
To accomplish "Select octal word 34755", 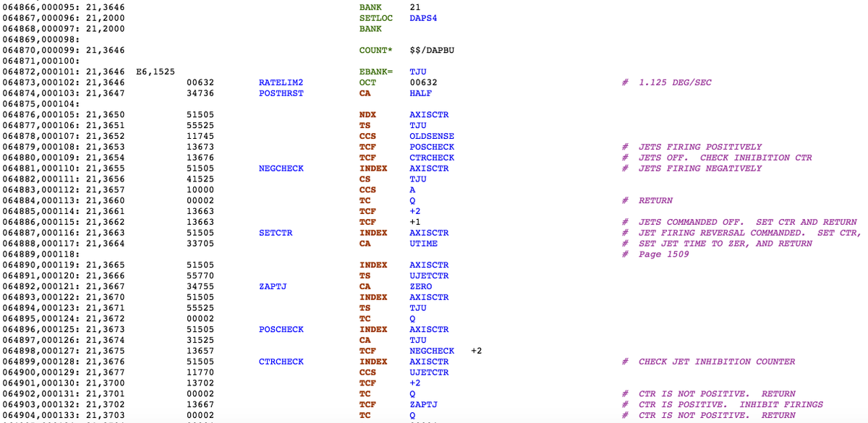I will [200, 286].
